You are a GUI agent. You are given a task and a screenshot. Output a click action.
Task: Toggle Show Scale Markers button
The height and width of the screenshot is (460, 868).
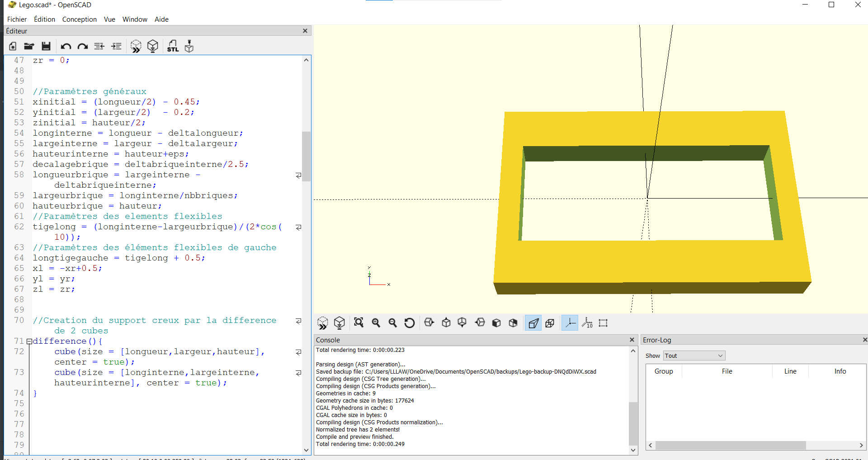(587, 323)
